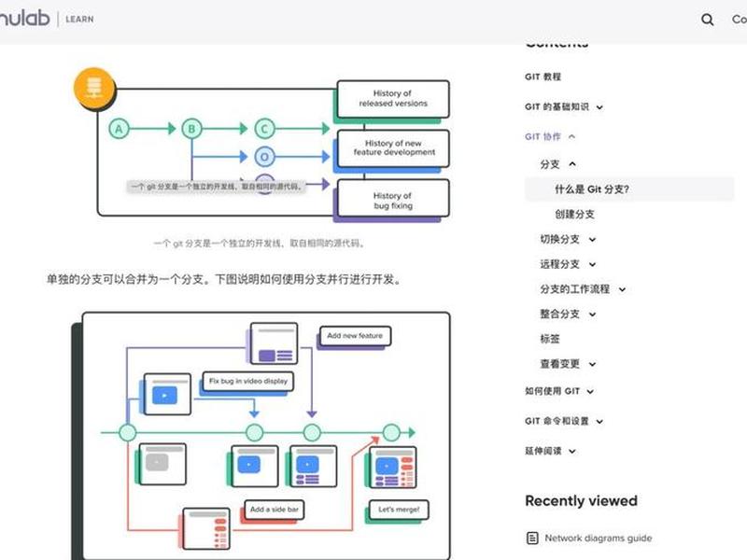Expand the 整合分支 chevron
747x560 pixels.
(x=592, y=315)
